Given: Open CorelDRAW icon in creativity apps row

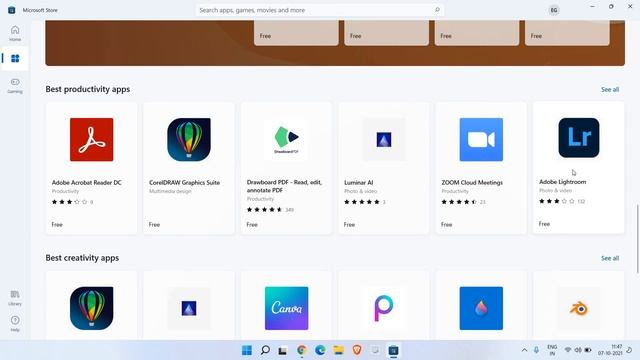Looking at the screenshot, I should coord(91,308).
